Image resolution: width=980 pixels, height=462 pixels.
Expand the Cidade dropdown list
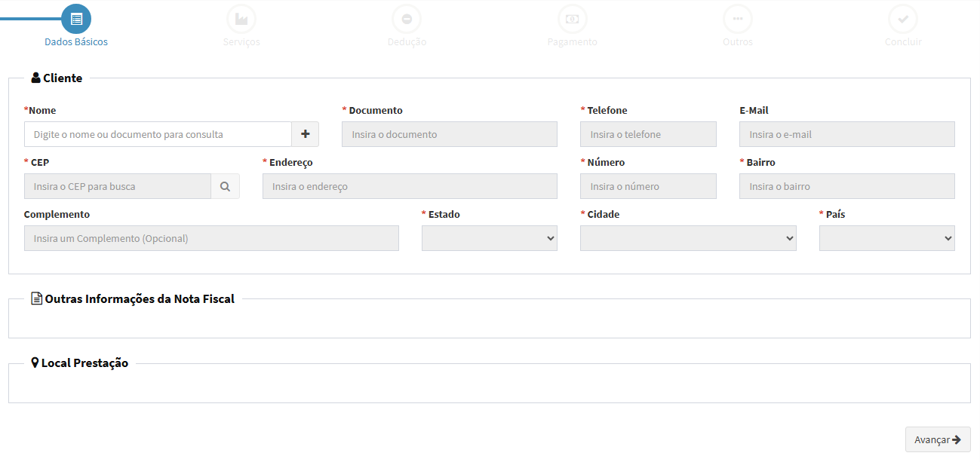click(x=687, y=238)
